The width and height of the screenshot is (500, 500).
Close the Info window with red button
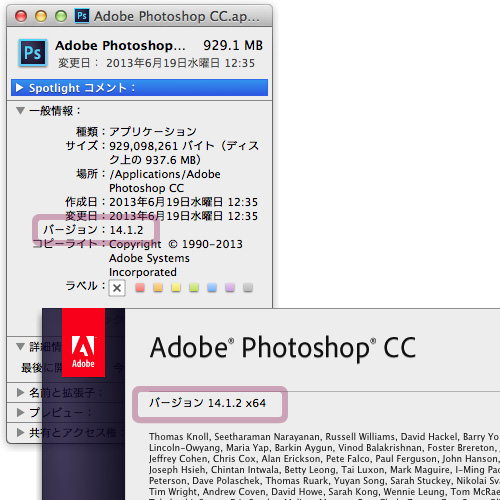coord(21,16)
